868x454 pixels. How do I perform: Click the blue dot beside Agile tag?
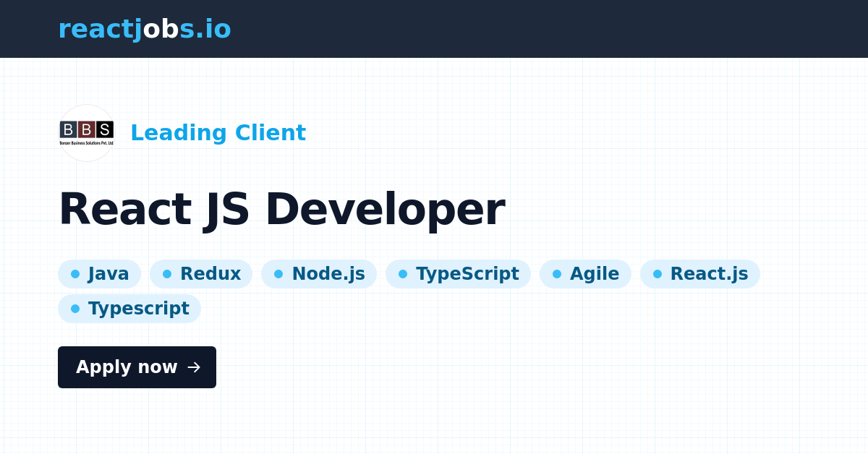[557, 274]
